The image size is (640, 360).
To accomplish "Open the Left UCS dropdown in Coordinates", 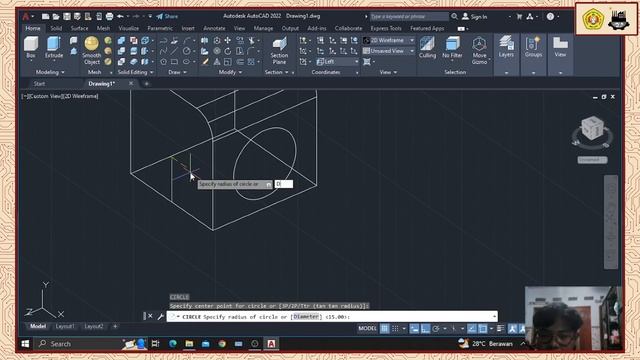I will 338,62.
